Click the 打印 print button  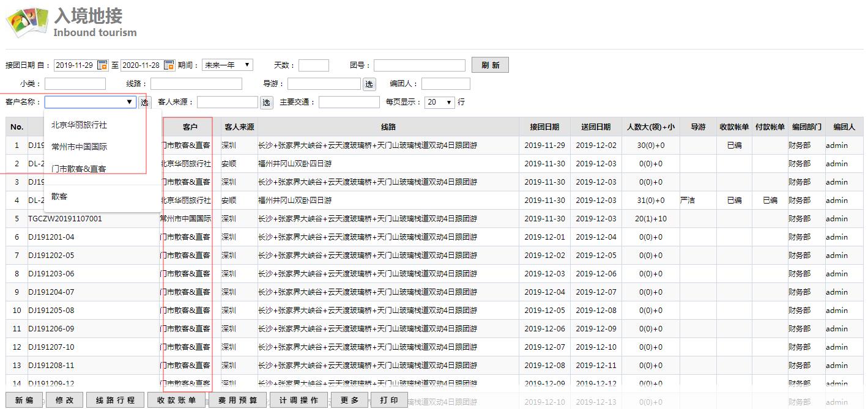point(388,400)
